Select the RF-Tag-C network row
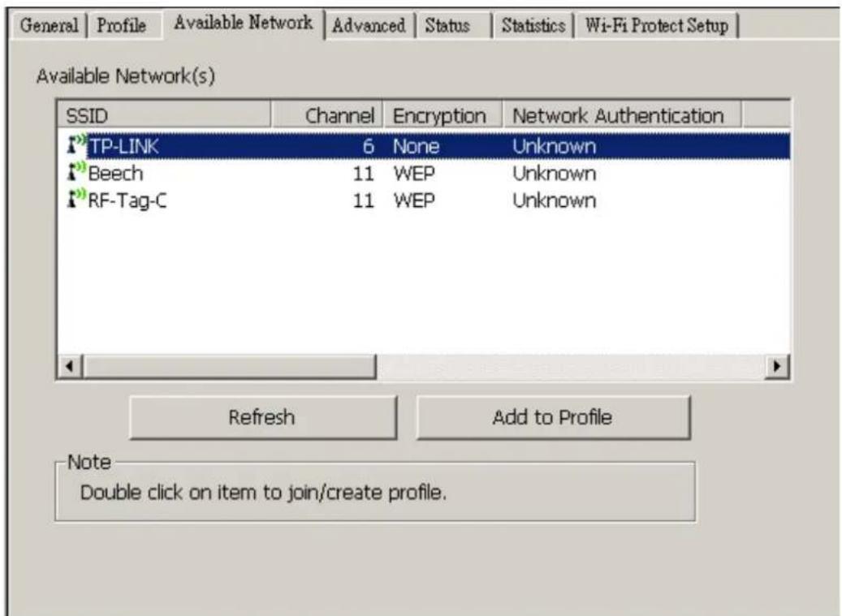Image resolution: width=842 pixels, height=616 pixels. pyautogui.click(x=424, y=200)
